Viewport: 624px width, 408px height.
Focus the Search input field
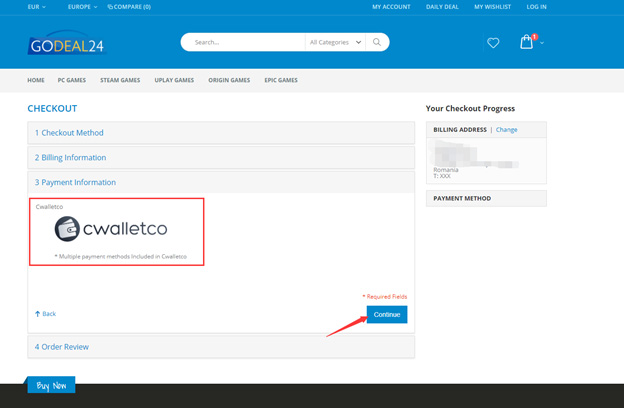tap(245, 42)
